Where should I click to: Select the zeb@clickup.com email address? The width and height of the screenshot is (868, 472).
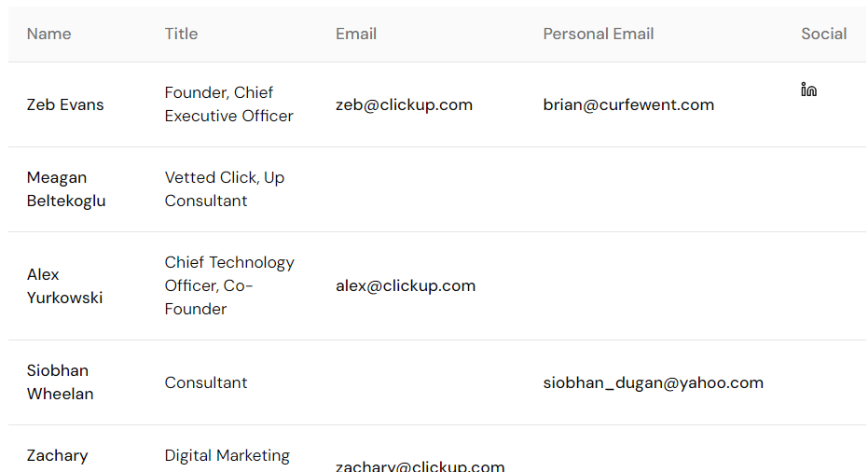[x=404, y=104]
